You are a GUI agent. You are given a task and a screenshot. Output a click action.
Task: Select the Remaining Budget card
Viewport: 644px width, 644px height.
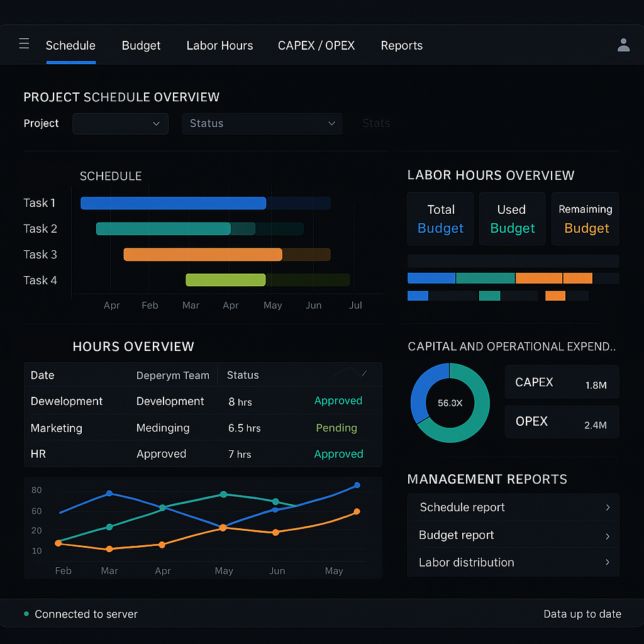point(586,219)
